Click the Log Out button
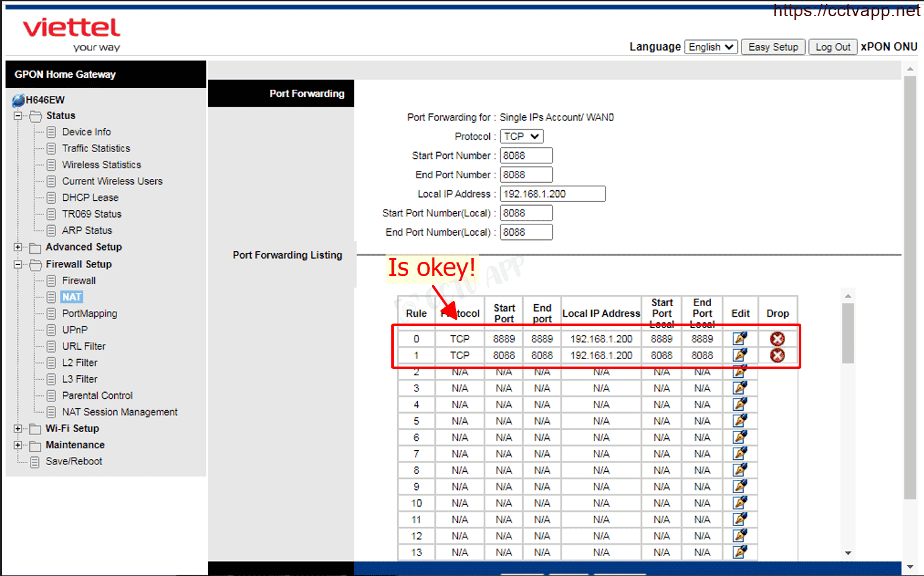 pyautogui.click(x=832, y=47)
